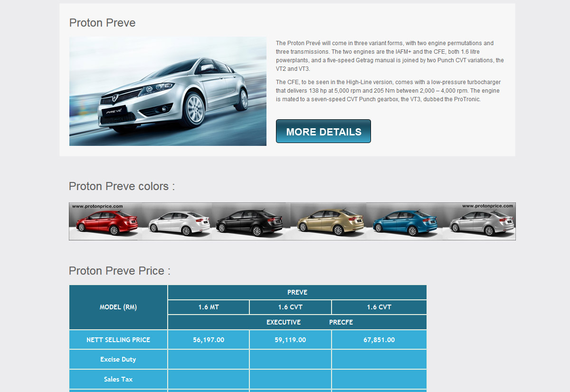The image size is (570, 392).
Task: Click the 59,119.00 price cell
Action: (290, 340)
